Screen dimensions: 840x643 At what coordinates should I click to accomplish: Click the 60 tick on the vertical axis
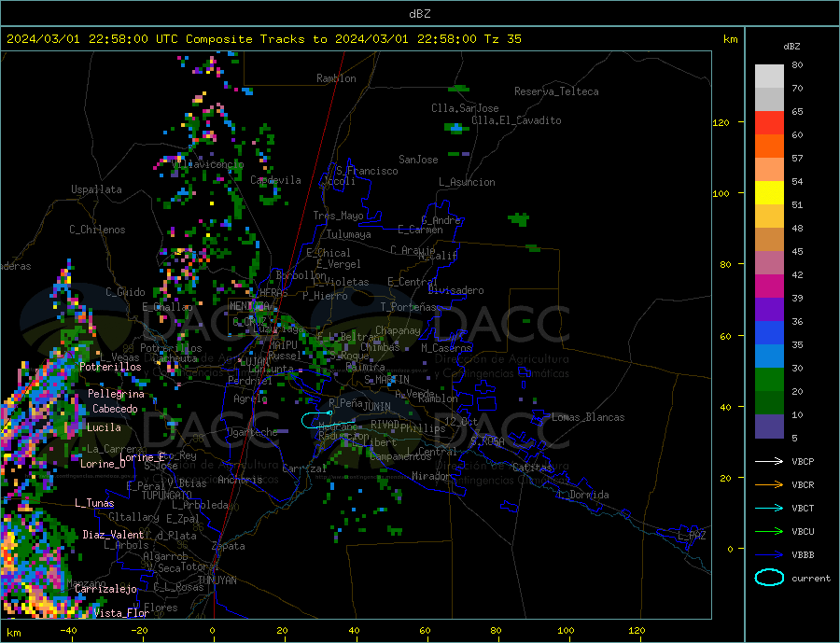725,336
